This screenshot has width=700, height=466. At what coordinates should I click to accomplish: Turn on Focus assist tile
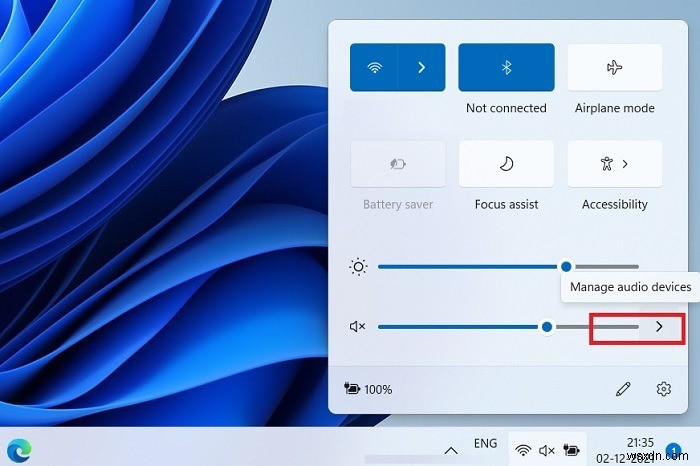[x=506, y=164]
